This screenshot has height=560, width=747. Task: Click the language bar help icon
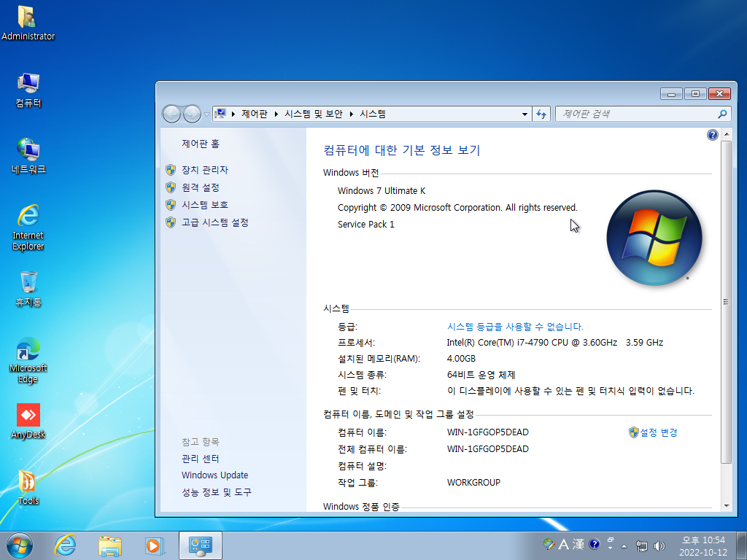click(x=594, y=544)
